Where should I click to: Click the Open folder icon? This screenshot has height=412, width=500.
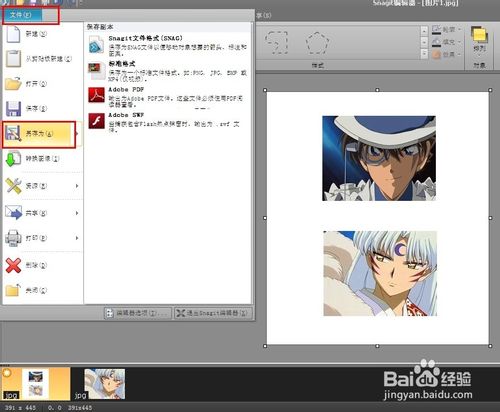point(13,83)
